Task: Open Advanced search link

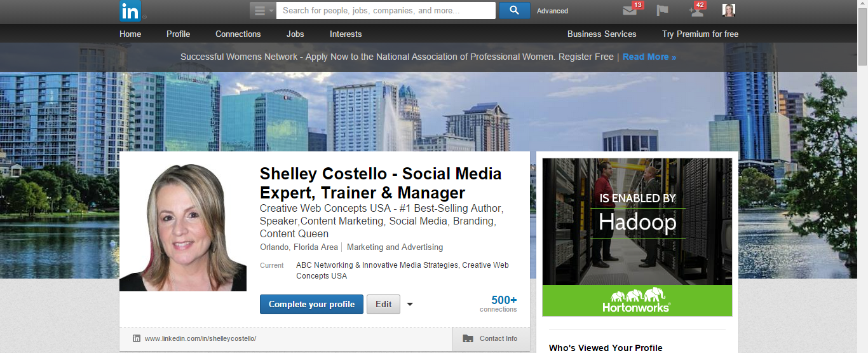Action: (552, 11)
